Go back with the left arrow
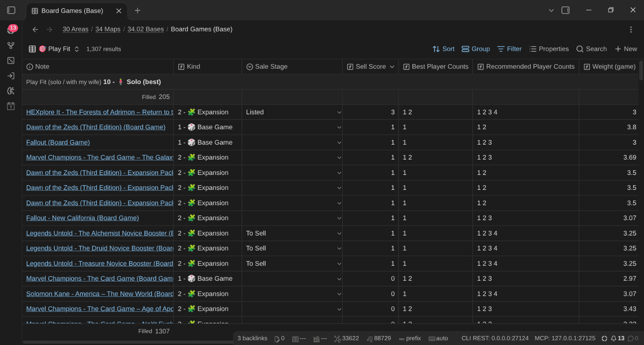 pos(35,29)
